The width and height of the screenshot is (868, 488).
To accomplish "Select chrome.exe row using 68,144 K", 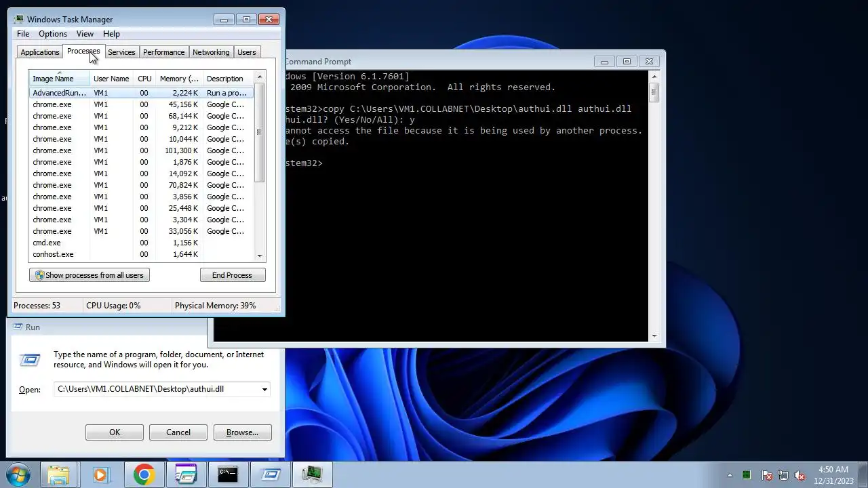I will [x=141, y=116].
